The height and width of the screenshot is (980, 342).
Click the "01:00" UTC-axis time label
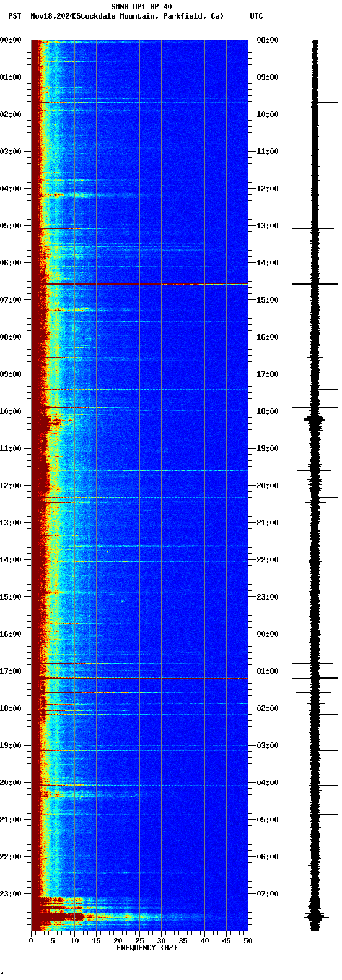click(268, 671)
